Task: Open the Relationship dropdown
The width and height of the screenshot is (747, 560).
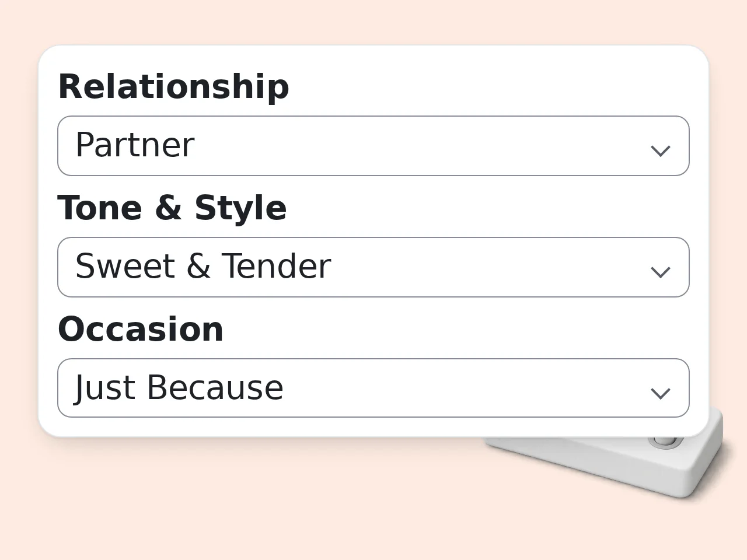Action: point(373,146)
